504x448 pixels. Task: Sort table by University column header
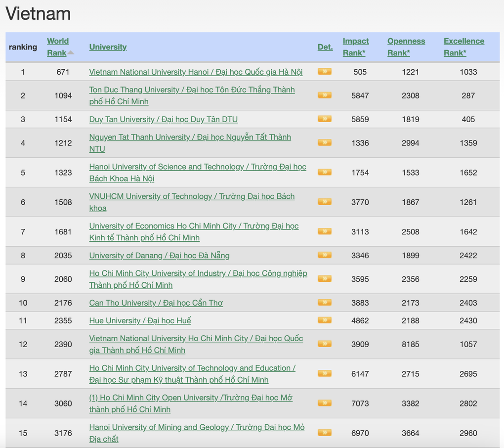108,47
